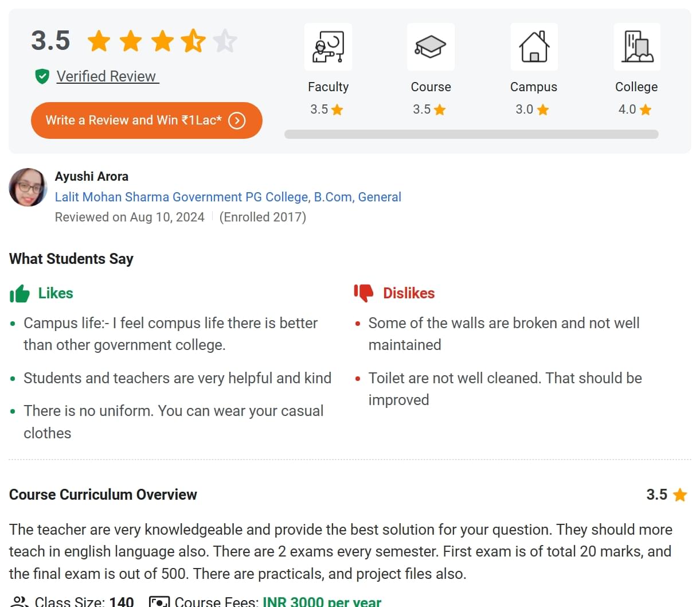Click the Verified Review underlined text

click(x=107, y=76)
